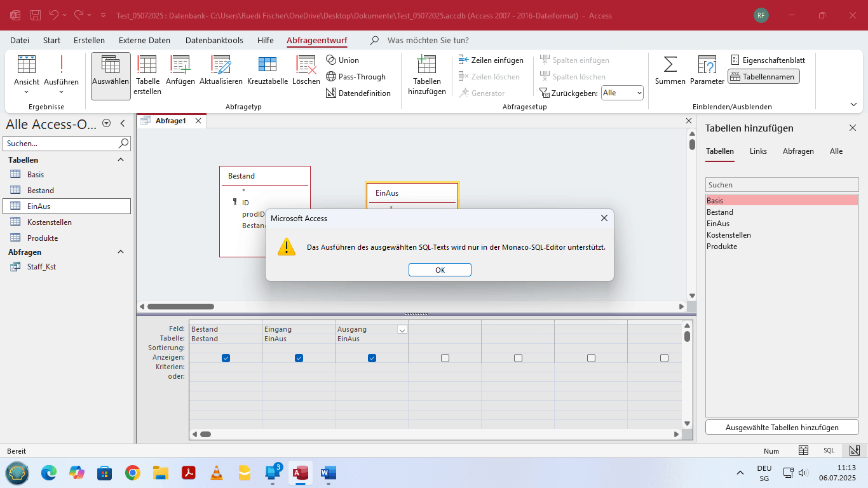Collapse the Abfragen group in navigation pane
Viewport: 868px width, 488px height.
(121, 252)
